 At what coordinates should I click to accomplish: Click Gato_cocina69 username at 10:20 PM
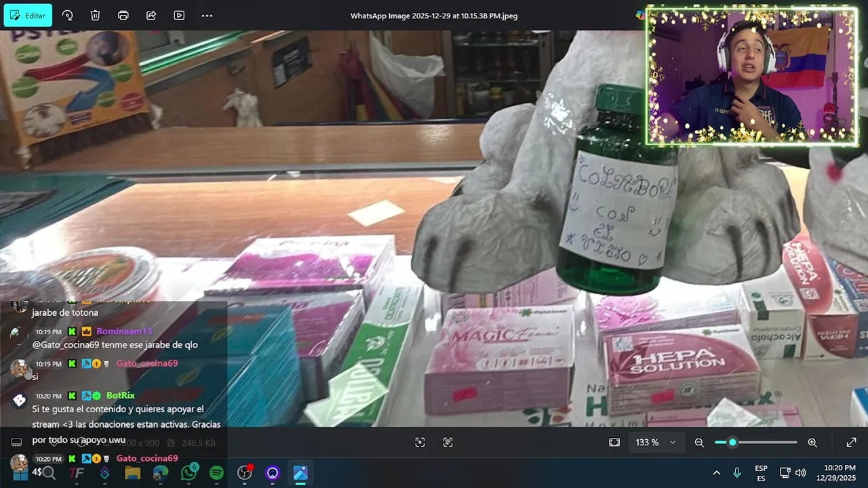tap(147, 458)
